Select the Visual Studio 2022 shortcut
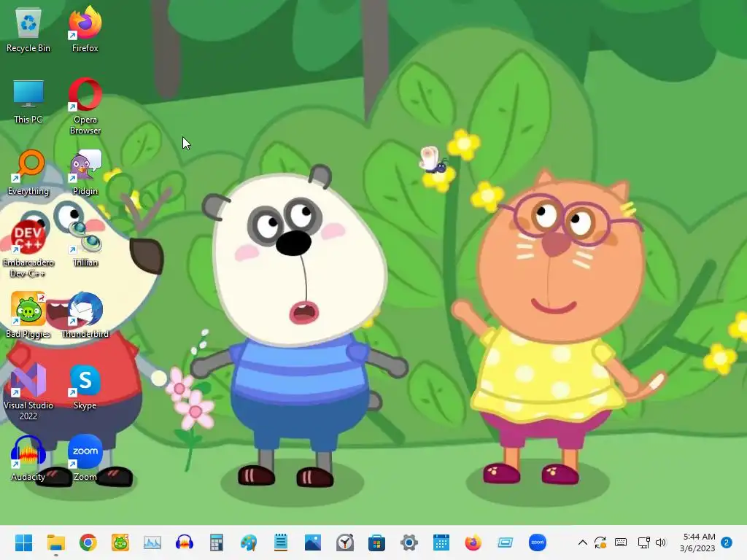Image resolution: width=747 pixels, height=560 pixels. coord(28,392)
